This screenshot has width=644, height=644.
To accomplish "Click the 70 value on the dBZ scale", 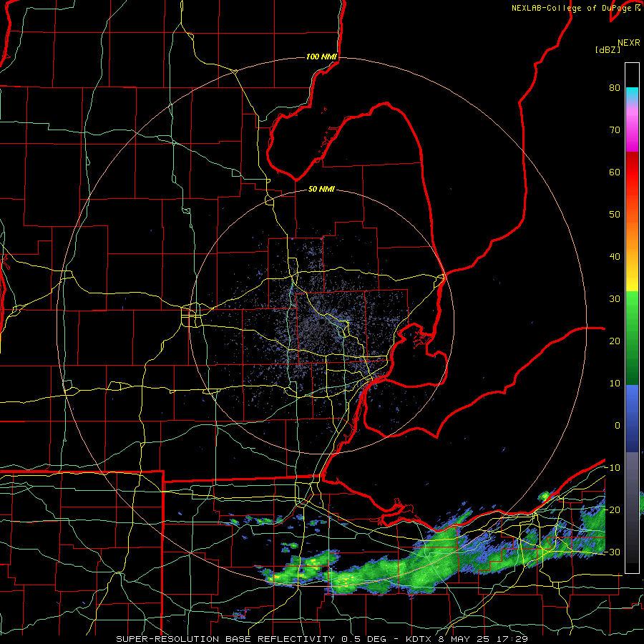I will (615, 130).
